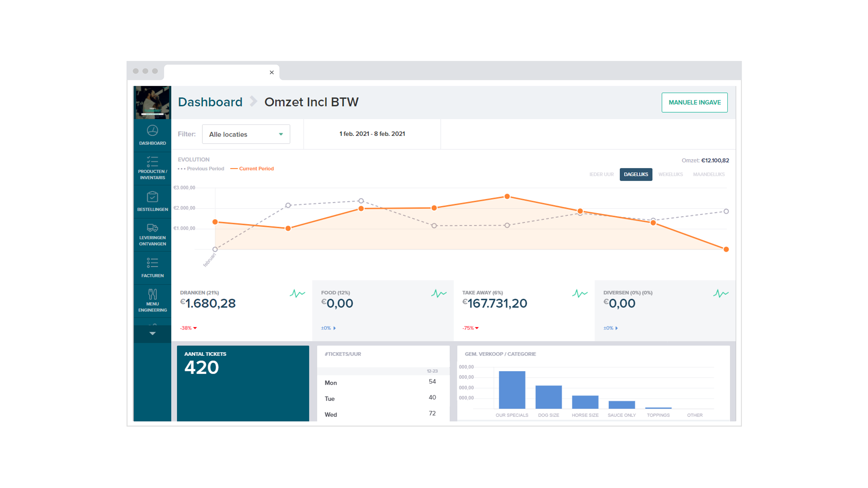Click the Dashboard breadcrumb link
Image resolution: width=868 pixels, height=488 pixels.
(x=210, y=102)
